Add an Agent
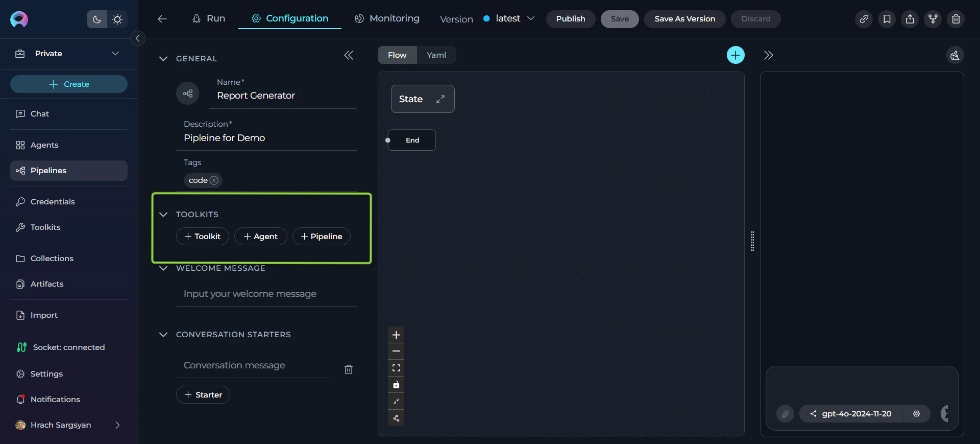Viewport: 980px width, 444px height. click(261, 237)
